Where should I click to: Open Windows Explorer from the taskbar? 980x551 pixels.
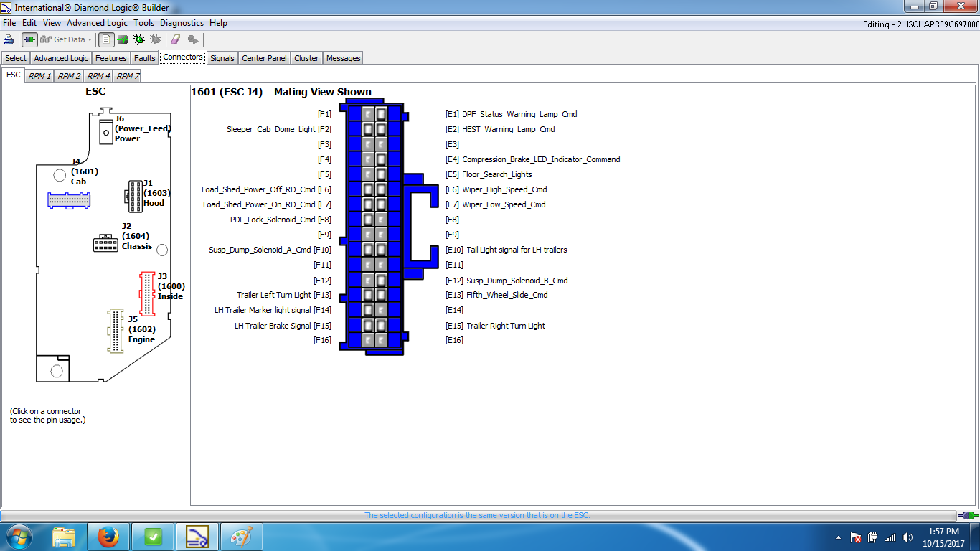click(x=64, y=537)
